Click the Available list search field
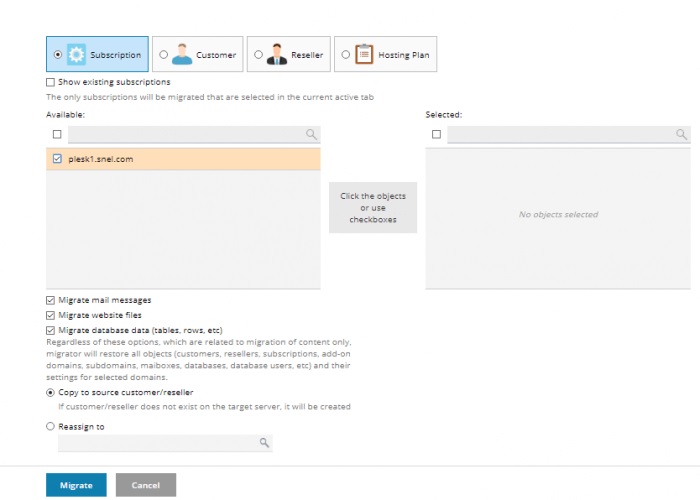 [x=194, y=134]
